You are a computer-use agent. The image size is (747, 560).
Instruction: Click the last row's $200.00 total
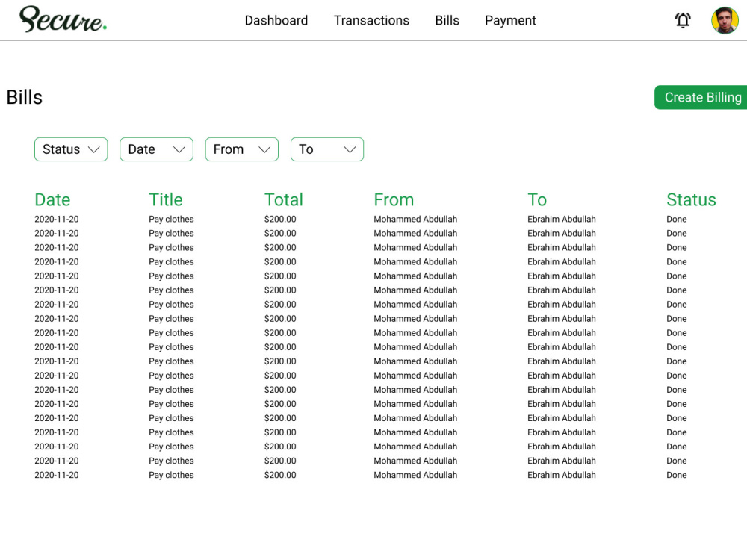pyautogui.click(x=280, y=475)
